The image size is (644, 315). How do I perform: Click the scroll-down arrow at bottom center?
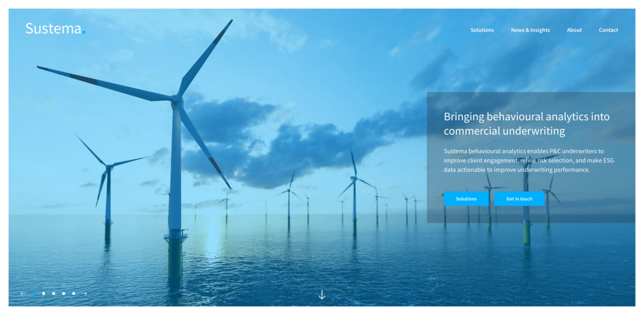point(322,295)
